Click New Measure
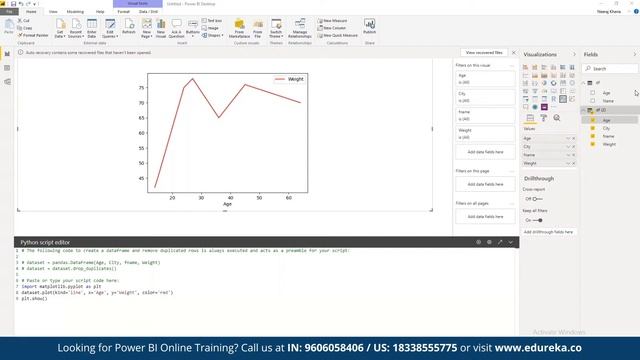The height and width of the screenshot is (360, 640). point(332,20)
